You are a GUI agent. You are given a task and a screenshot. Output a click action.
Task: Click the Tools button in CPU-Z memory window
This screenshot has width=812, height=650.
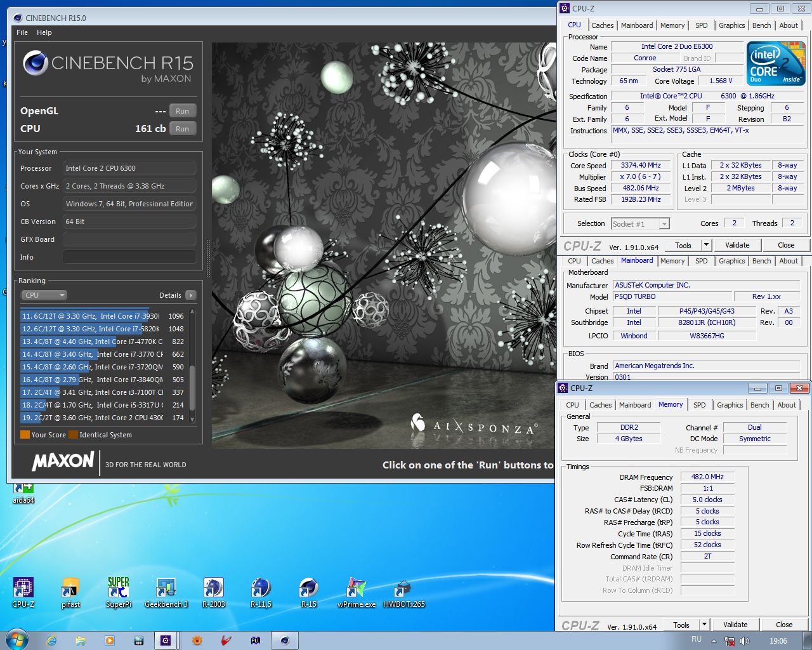(681, 625)
